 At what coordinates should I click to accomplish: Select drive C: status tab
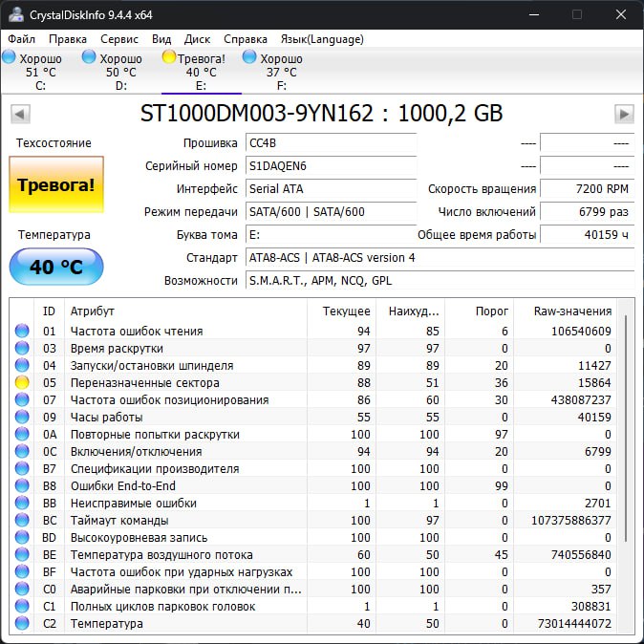point(40,71)
